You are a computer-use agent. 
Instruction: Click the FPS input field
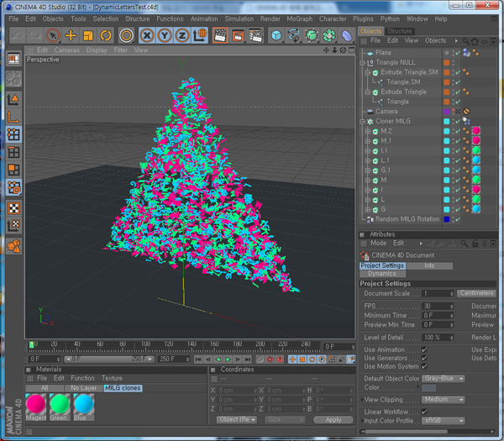click(x=438, y=307)
